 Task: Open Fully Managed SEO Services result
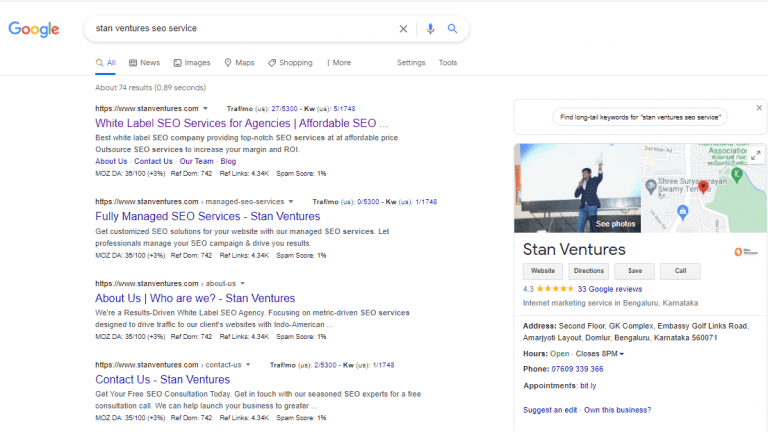point(208,216)
